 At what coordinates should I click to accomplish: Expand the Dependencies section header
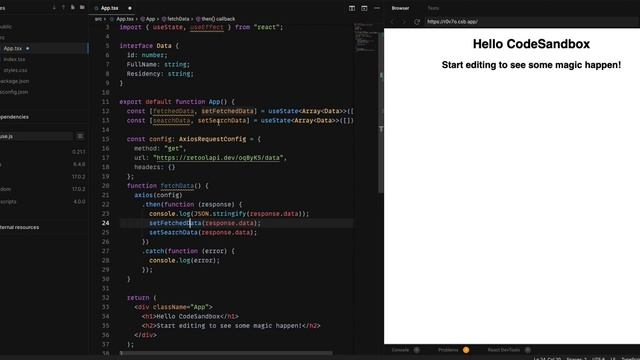click(44, 117)
